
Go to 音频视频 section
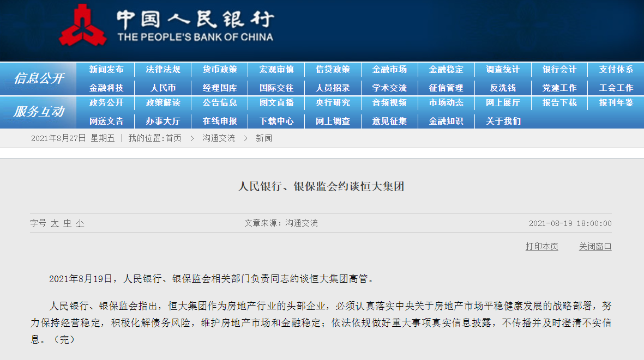[389, 102]
